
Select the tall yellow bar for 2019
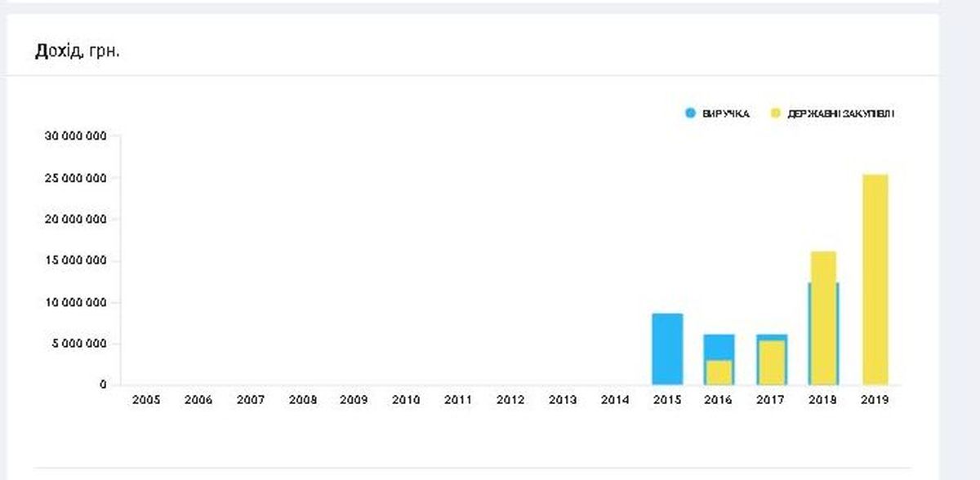[875, 279]
